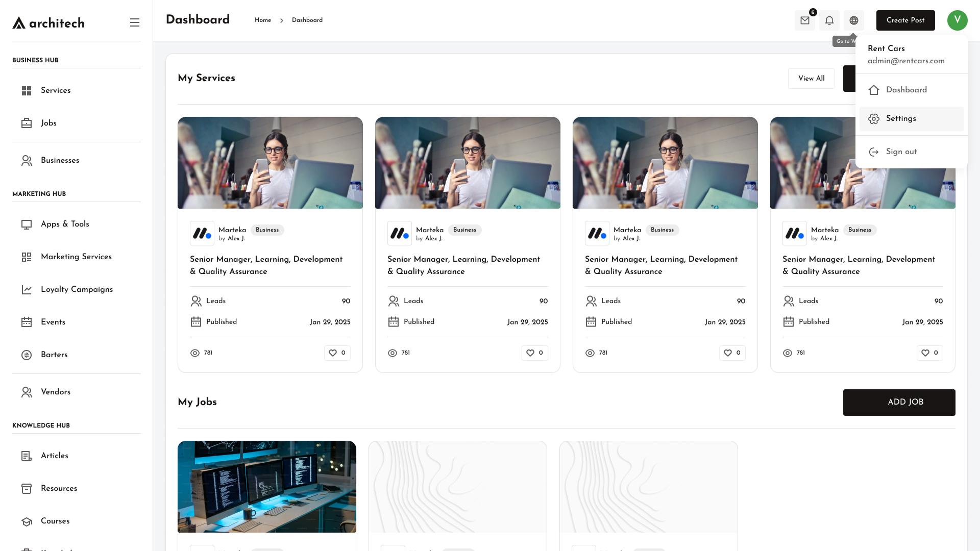Open third service card photo thumbnail
Viewport: 980px width, 551px height.
tap(665, 163)
